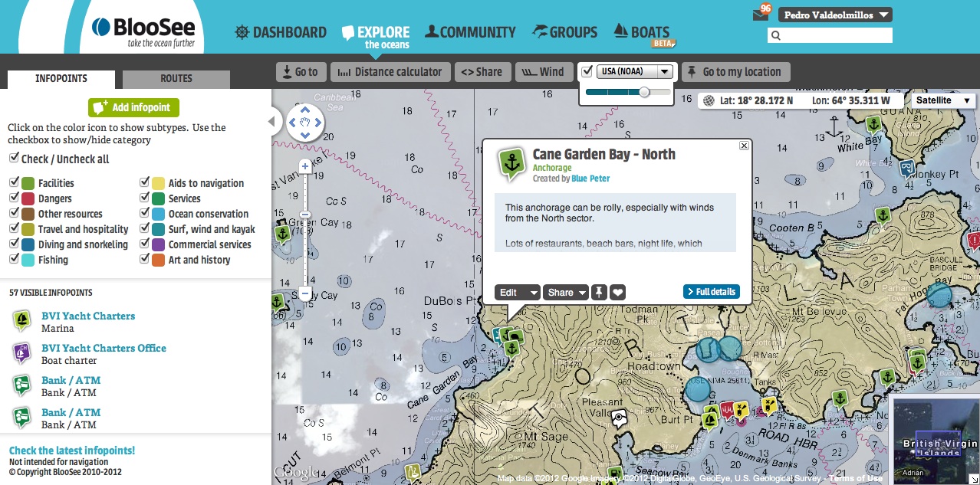Viewport: 980px width, 485px height.
Task: Click the Go to button
Action: click(301, 72)
